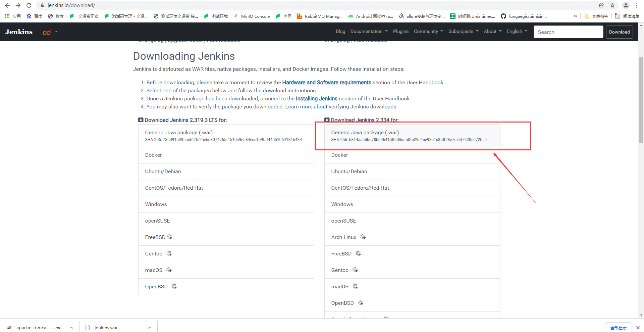The image size is (644, 332).
Task: Select FreeBSD in the LTS list
Action: (226, 237)
